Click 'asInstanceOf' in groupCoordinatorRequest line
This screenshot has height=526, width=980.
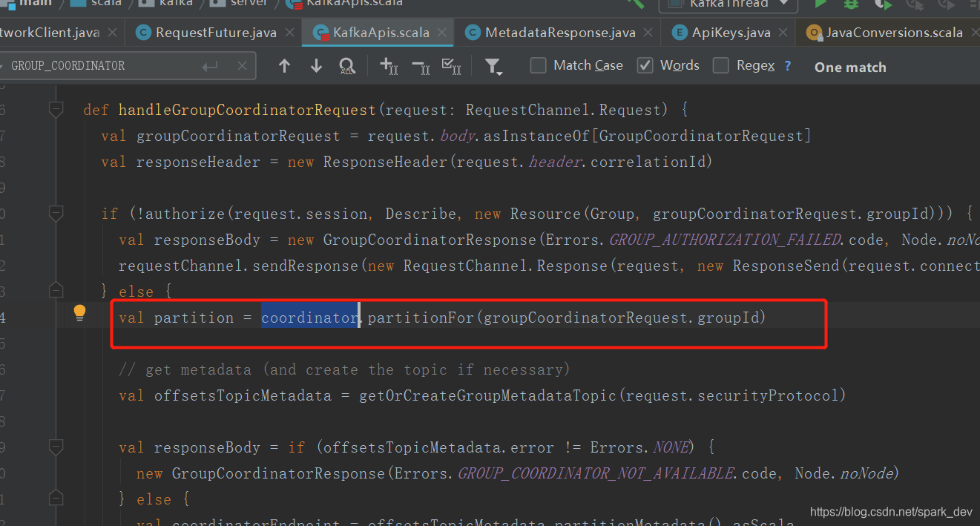pyautogui.click(x=536, y=136)
